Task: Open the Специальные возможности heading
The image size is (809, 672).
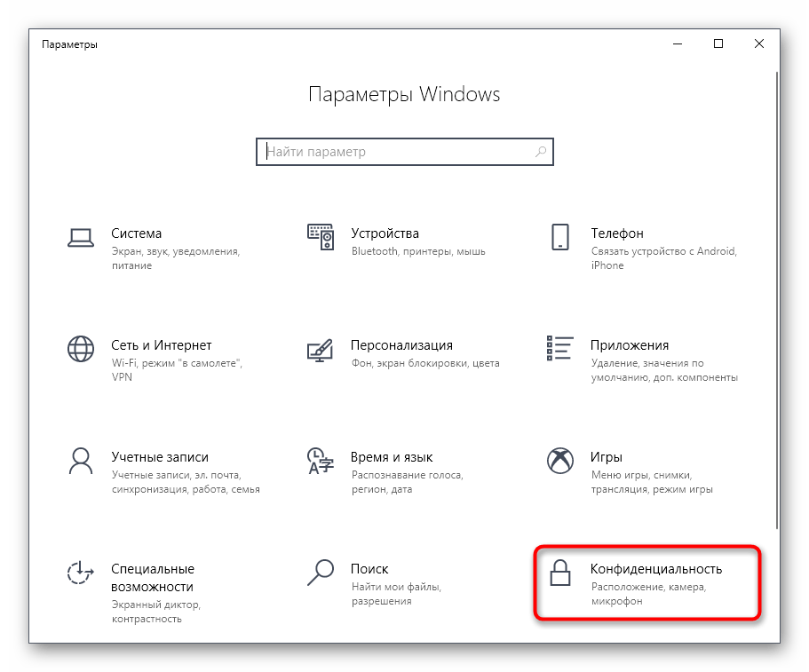Action: (x=153, y=578)
